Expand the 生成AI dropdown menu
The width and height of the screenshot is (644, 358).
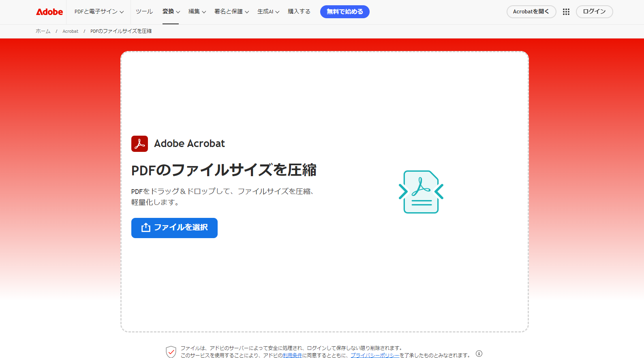pyautogui.click(x=268, y=12)
